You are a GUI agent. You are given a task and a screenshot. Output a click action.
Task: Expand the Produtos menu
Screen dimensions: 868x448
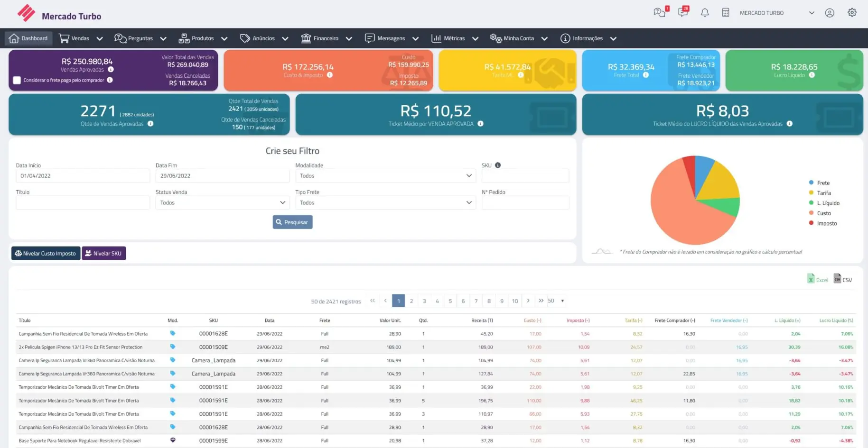point(203,38)
